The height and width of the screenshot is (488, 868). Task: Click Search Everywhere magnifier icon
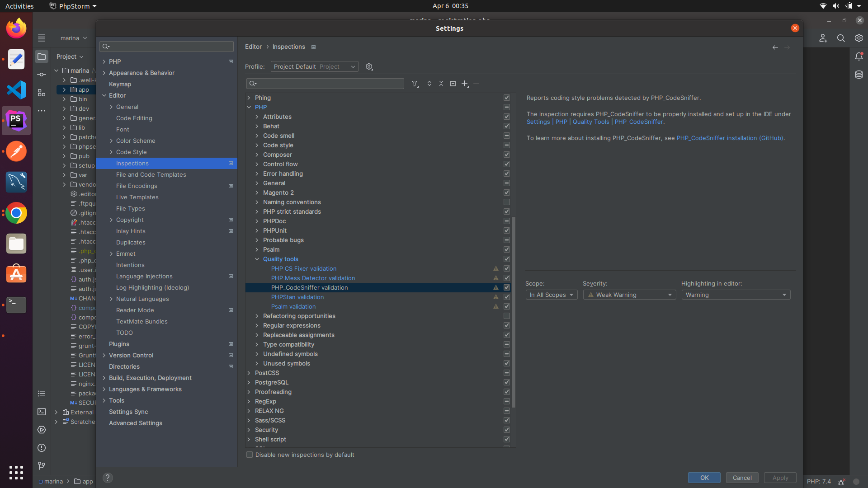[x=841, y=38]
